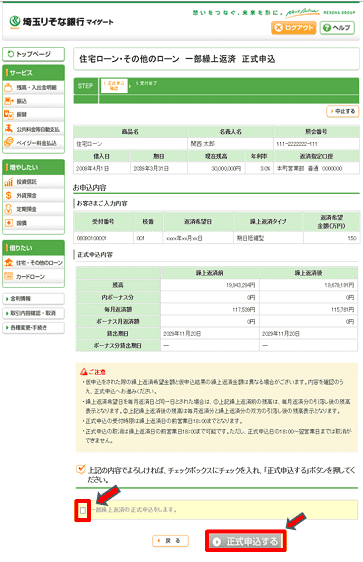
Task: Click the Saitama Resona Bank logo
Action: tap(61, 22)
